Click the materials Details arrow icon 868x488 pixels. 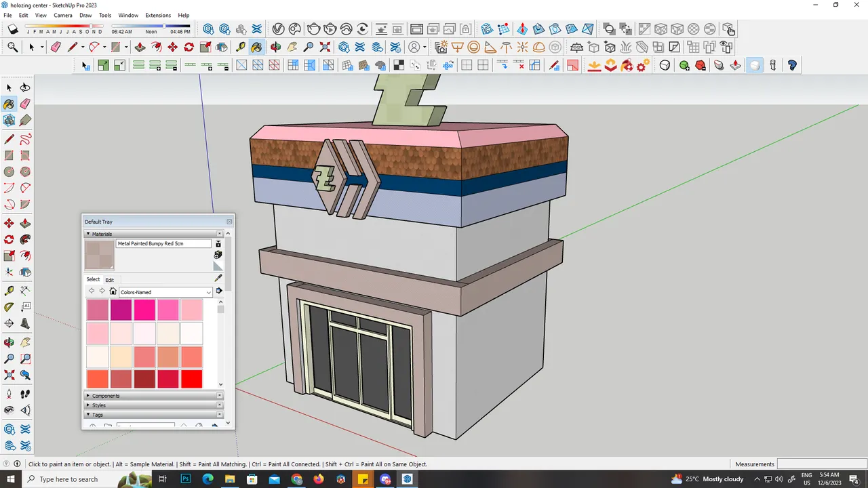click(x=219, y=291)
